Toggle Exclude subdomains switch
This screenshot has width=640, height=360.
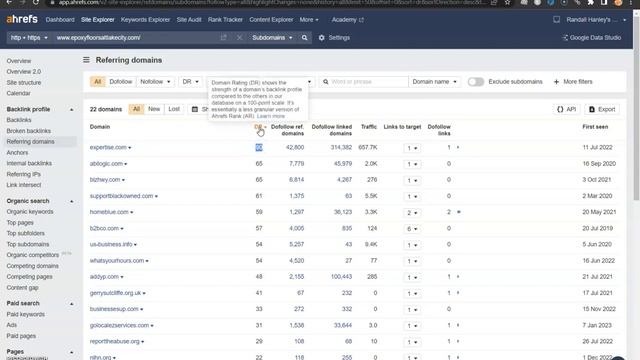coord(476,82)
